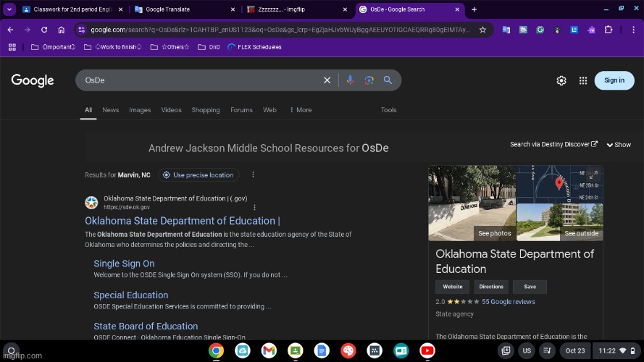Click the Directions button in knowledge panel

tap(490, 287)
